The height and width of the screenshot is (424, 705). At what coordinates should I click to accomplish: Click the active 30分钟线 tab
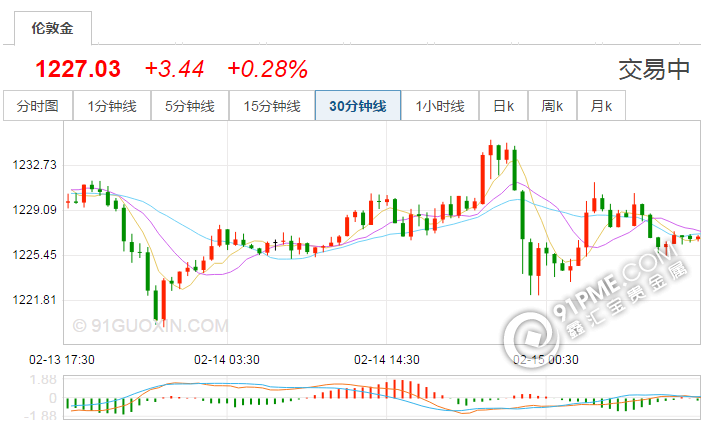(357, 106)
